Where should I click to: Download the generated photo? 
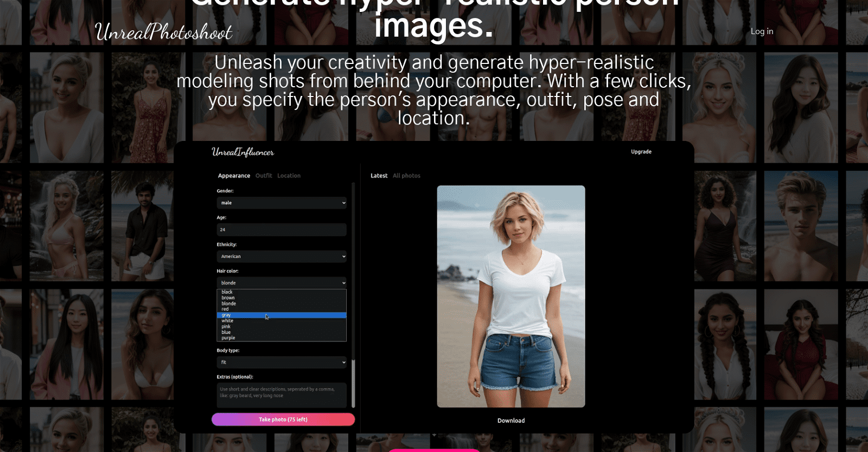point(510,421)
